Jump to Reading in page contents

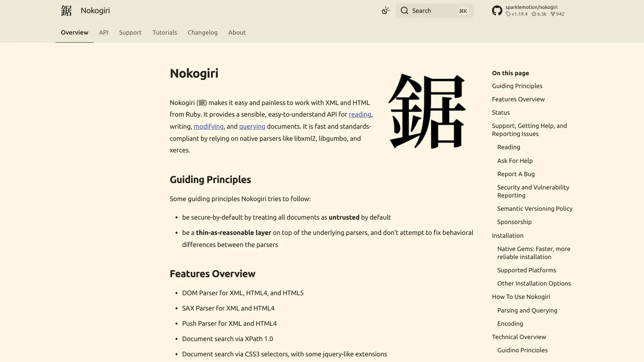pyautogui.click(x=508, y=147)
